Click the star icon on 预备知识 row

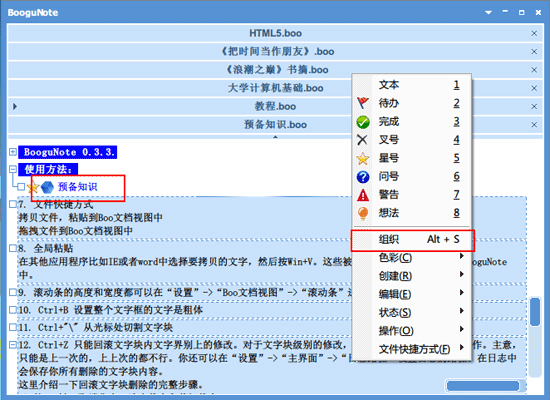[x=33, y=187]
